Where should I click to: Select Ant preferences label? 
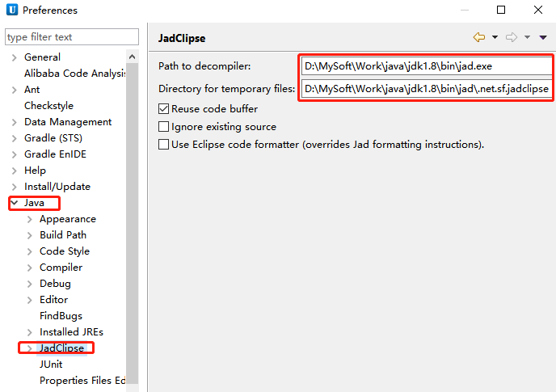click(32, 90)
